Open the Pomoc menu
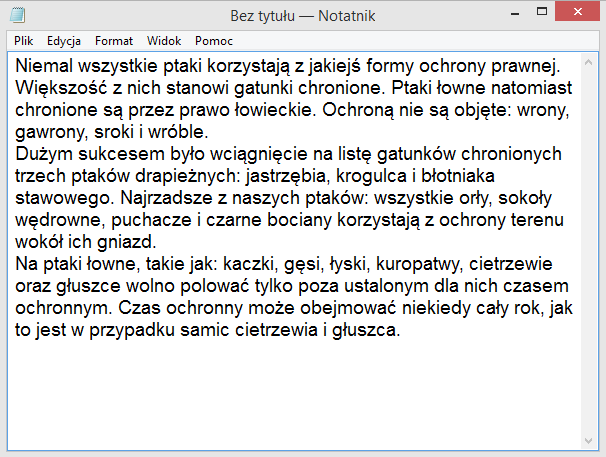606x457 pixels. [x=214, y=41]
